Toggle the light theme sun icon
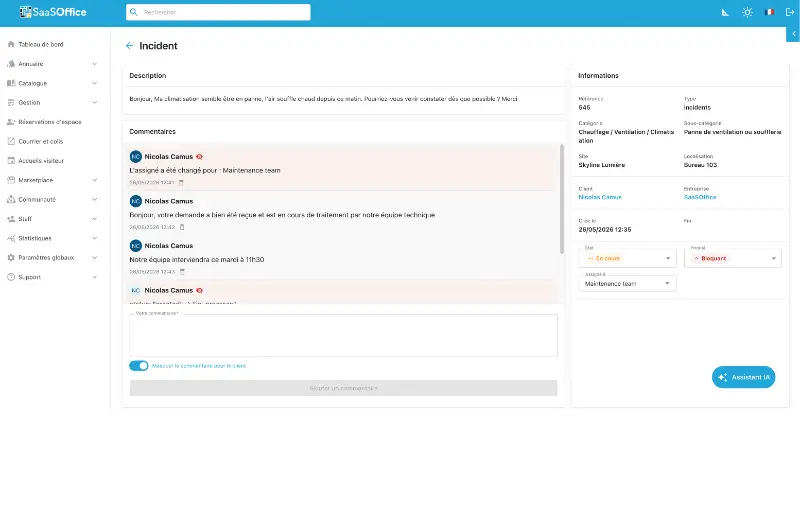Screen dimensions: 800x505 point(747,12)
